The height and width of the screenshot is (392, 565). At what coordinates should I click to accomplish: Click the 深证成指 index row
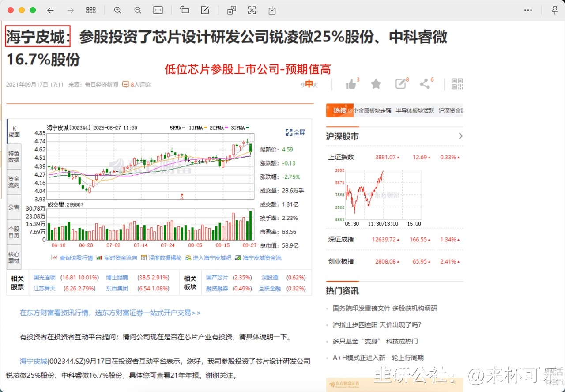pyautogui.click(x=395, y=240)
